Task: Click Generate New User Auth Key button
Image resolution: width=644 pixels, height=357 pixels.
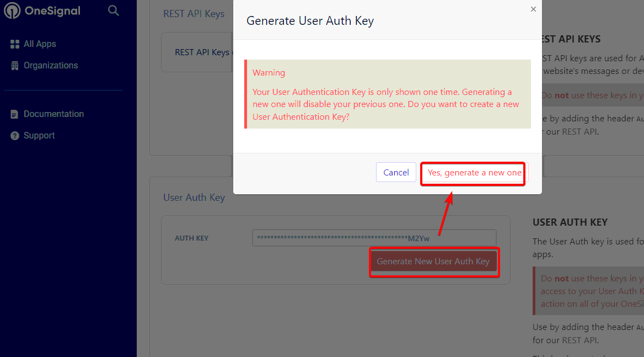Action: (x=433, y=262)
